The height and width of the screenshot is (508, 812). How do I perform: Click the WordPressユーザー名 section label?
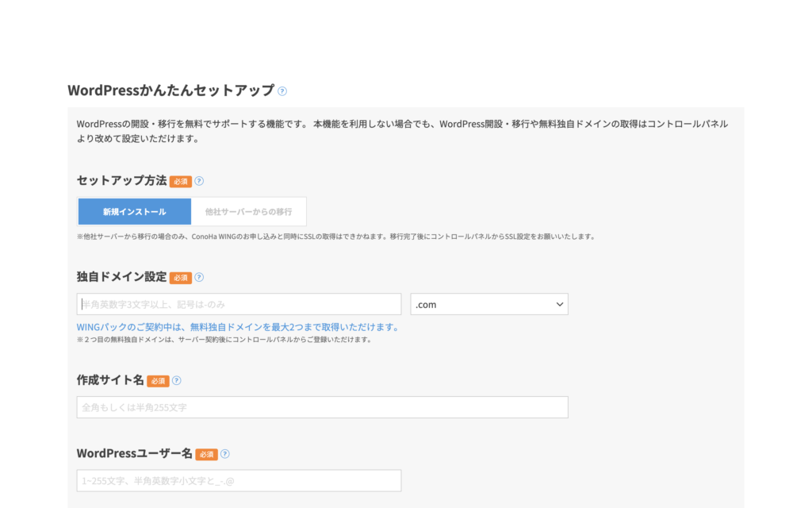(134, 453)
